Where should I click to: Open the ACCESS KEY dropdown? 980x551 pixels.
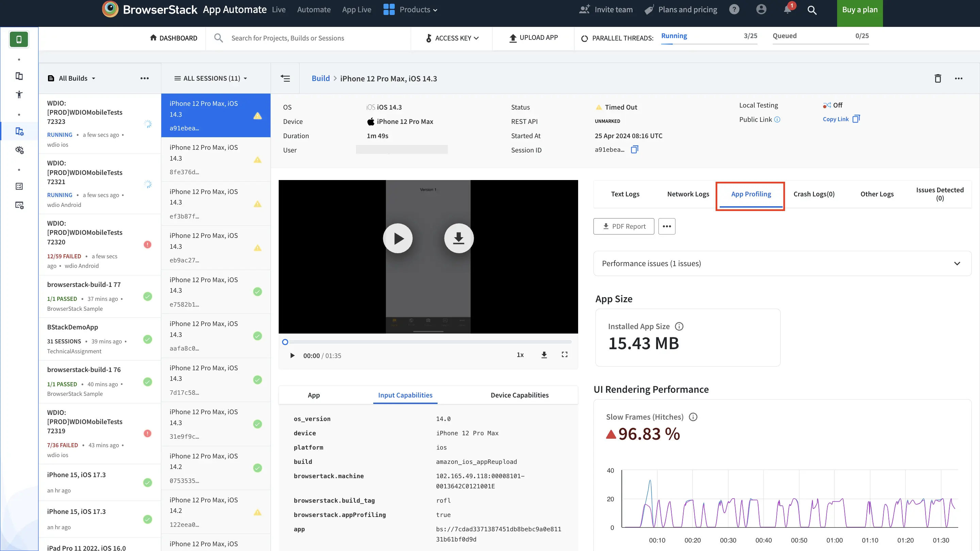(452, 38)
